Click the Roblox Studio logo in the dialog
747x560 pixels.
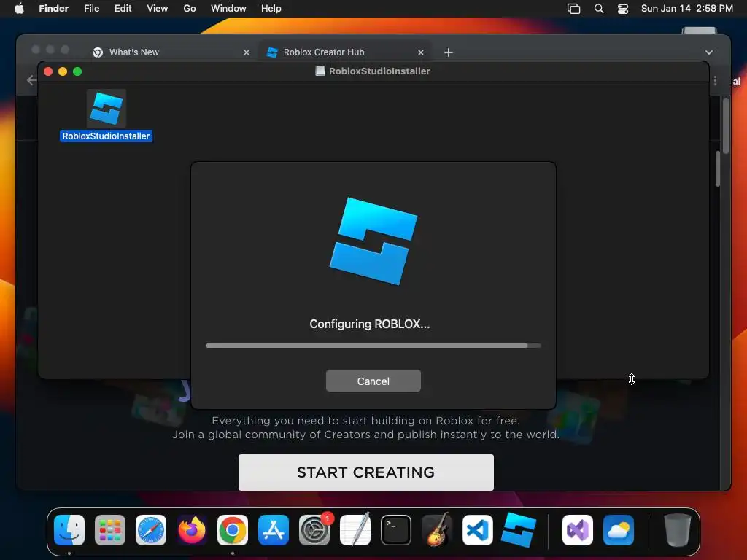pyautogui.click(x=373, y=241)
